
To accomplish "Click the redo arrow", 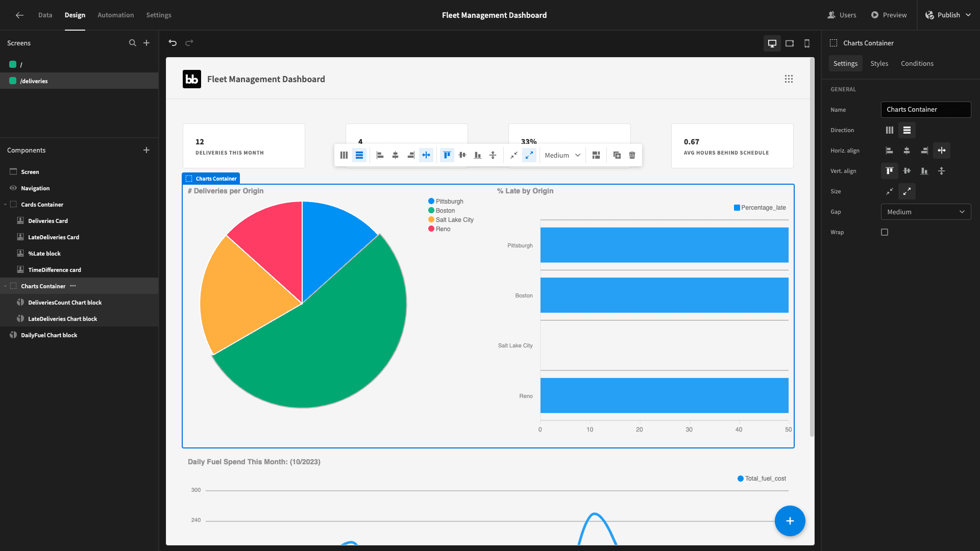I will pyautogui.click(x=189, y=43).
